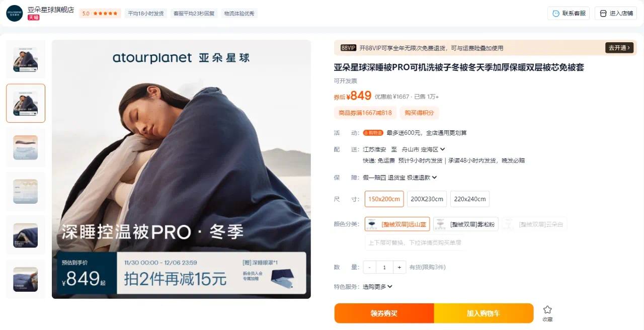The height and width of the screenshot is (330, 644).
Task: Click the enter store shop icon
Action: (603, 14)
